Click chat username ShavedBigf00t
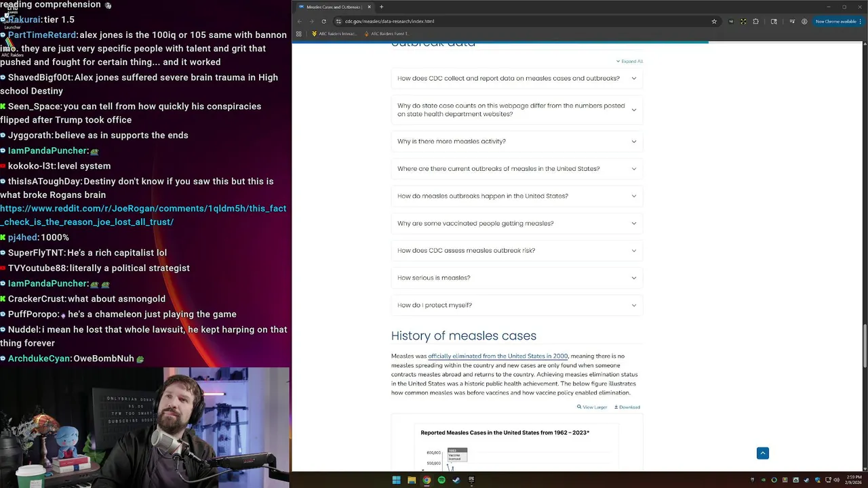Viewport: 868px width, 488px height. 40,77
